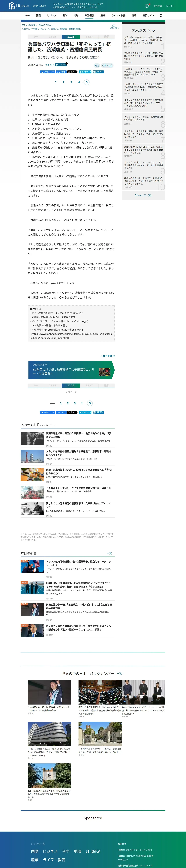
Task: Click the notification alert icon in header
Action: coord(147,6)
